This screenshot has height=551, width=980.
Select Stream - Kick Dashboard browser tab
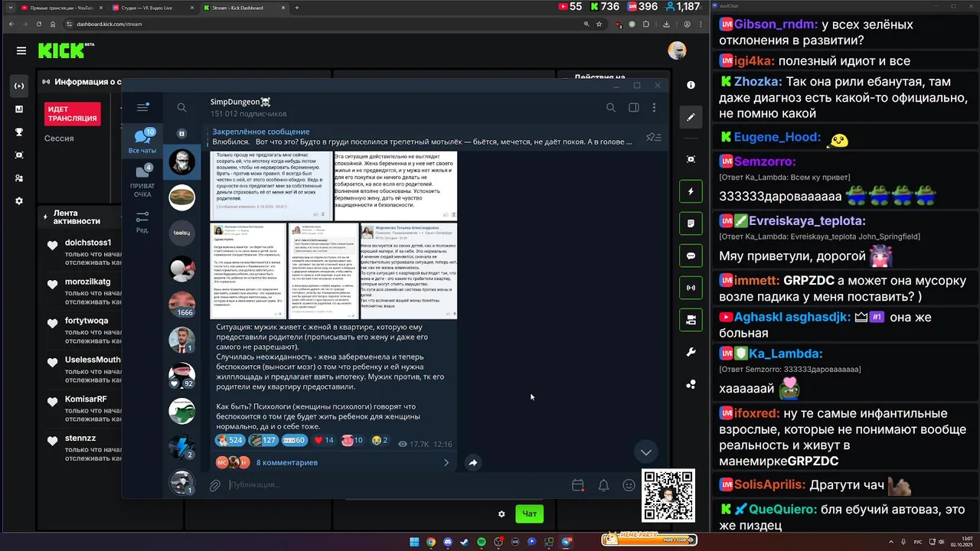click(x=243, y=8)
